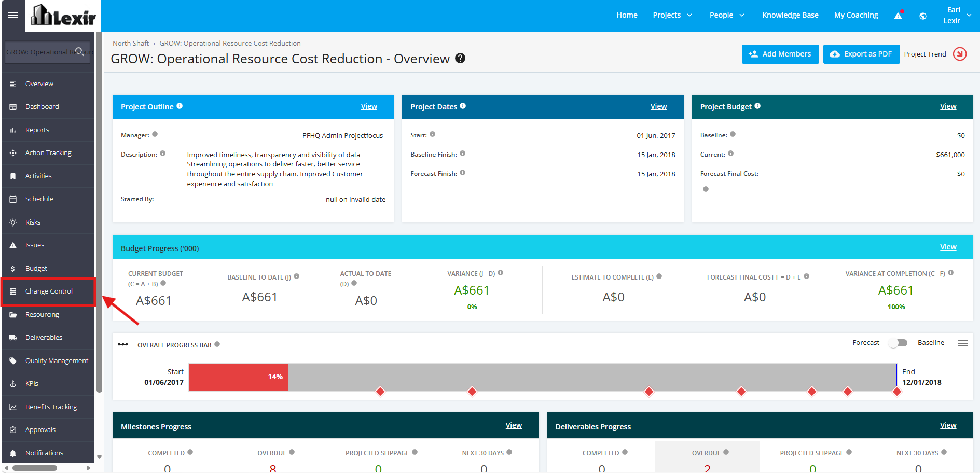Go to Risks in the sidebar
The image size is (980, 473).
pos(48,222)
